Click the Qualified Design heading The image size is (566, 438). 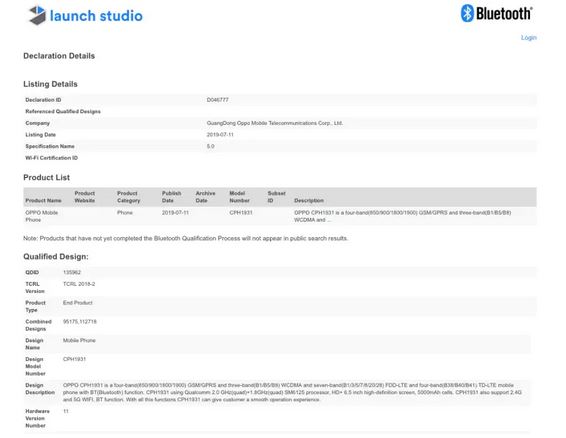56,257
